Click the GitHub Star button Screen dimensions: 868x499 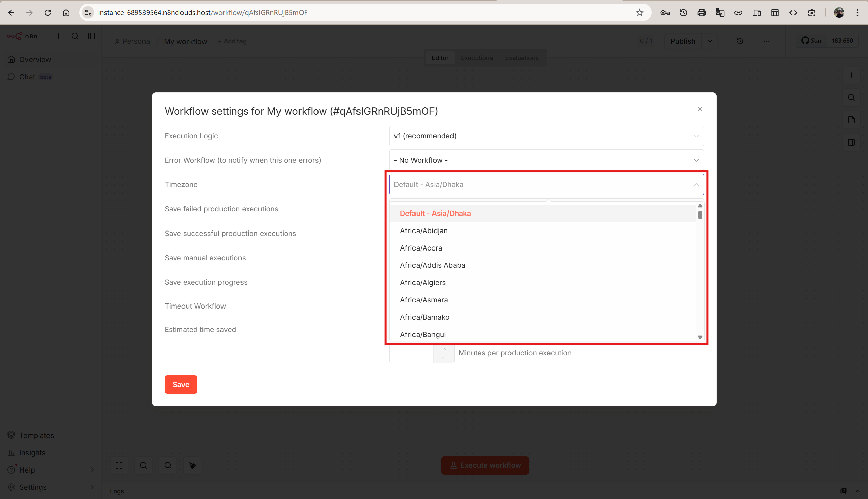point(811,41)
